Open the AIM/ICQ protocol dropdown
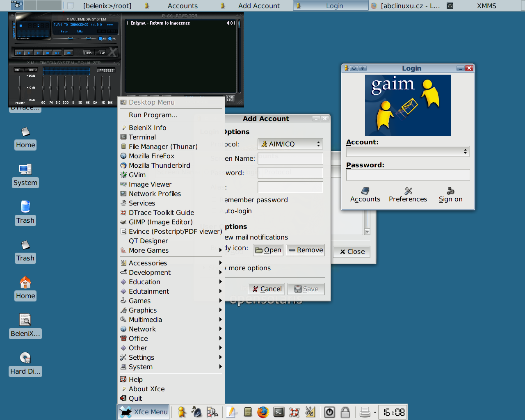This screenshot has height=420, width=525. (x=290, y=144)
